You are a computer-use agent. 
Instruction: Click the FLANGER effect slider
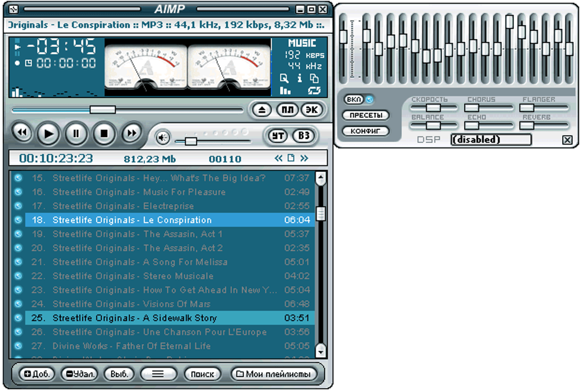545,108
